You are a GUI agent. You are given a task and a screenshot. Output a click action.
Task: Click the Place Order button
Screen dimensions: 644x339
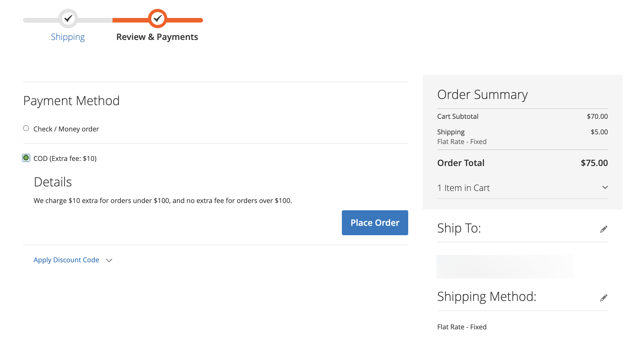(375, 223)
